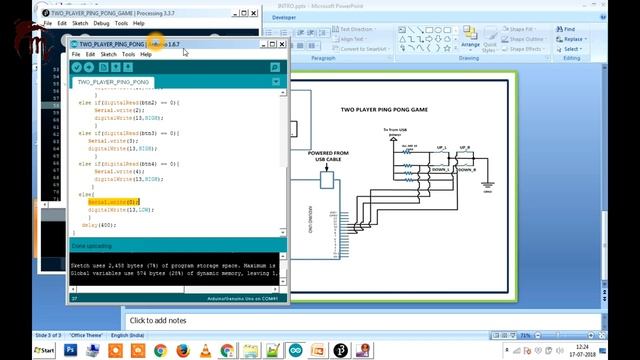This screenshot has width=640, height=360.
Task: Open Arduino's File menu
Action: pyautogui.click(x=76, y=54)
